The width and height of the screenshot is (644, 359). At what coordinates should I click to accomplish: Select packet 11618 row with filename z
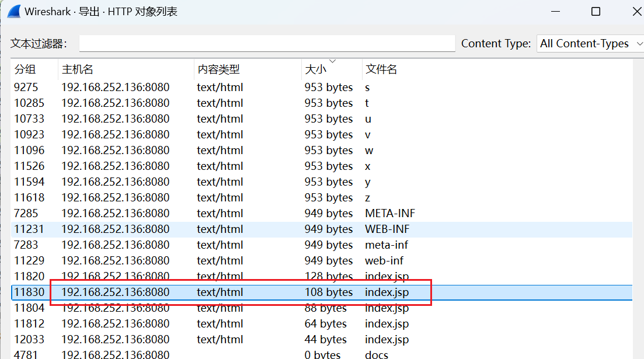click(x=234, y=197)
